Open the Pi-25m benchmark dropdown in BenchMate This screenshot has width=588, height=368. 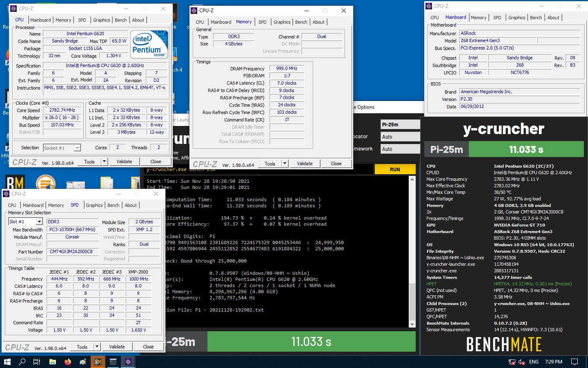(x=400, y=124)
